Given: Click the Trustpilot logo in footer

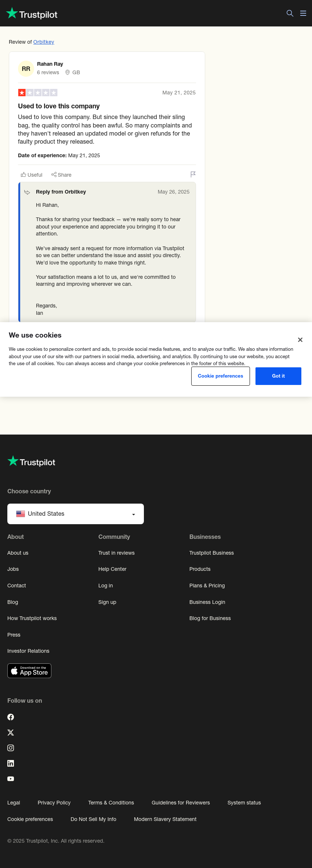Looking at the screenshot, I should point(31,462).
